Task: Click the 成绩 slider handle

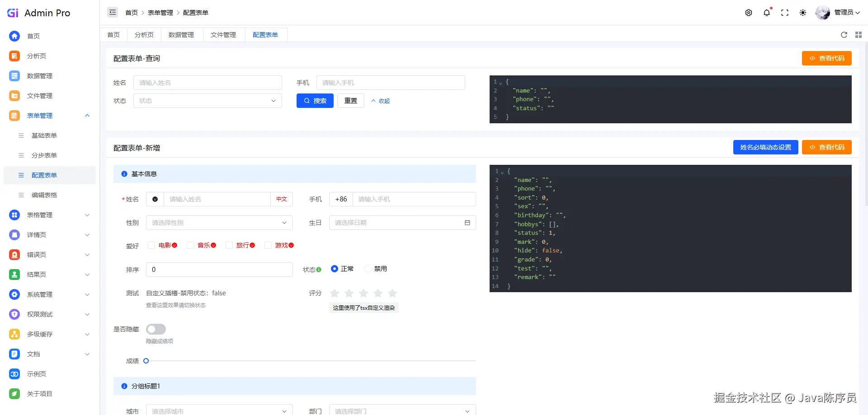Action: (x=146, y=361)
